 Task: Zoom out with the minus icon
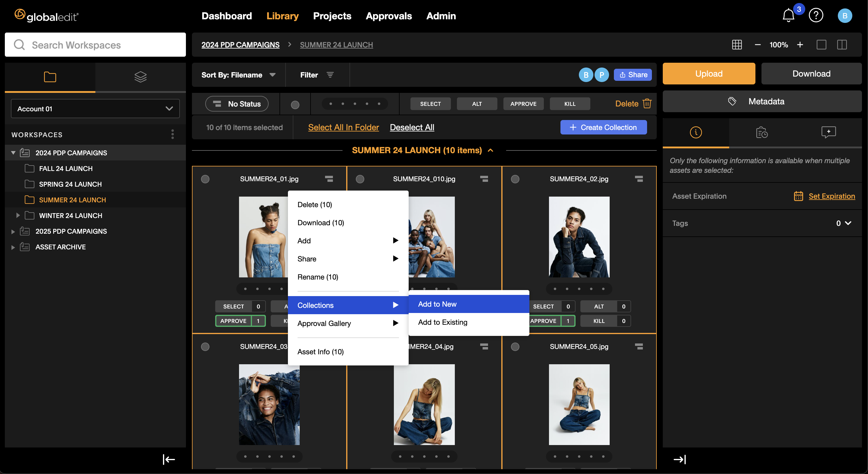pos(758,45)
